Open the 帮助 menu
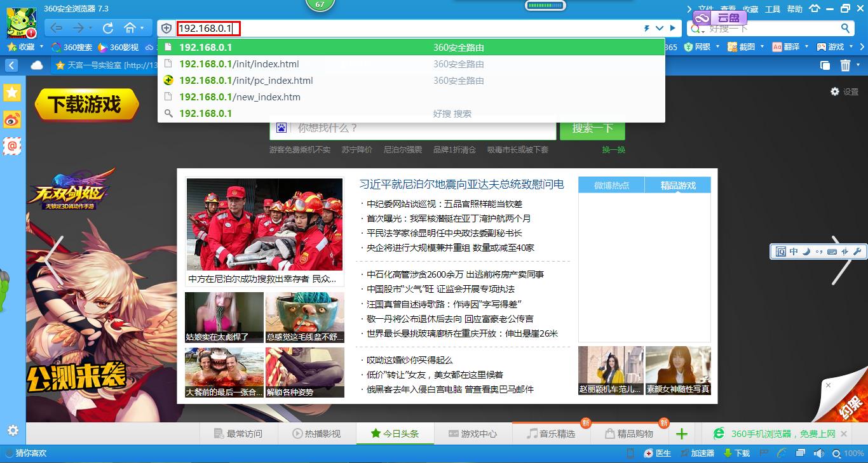The width and height of the screenshot is (868, 463). pyautogui.click(x=794, y=9)
